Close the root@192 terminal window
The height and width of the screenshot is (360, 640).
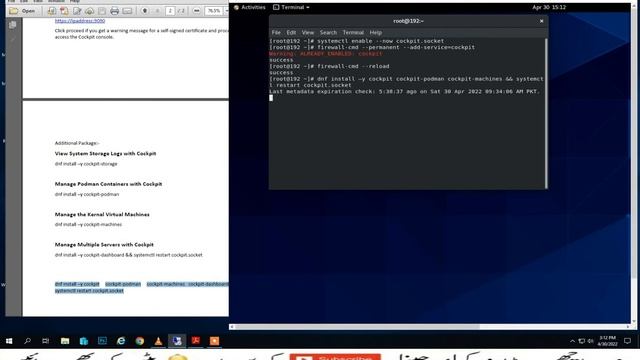(x=542, y=21)
